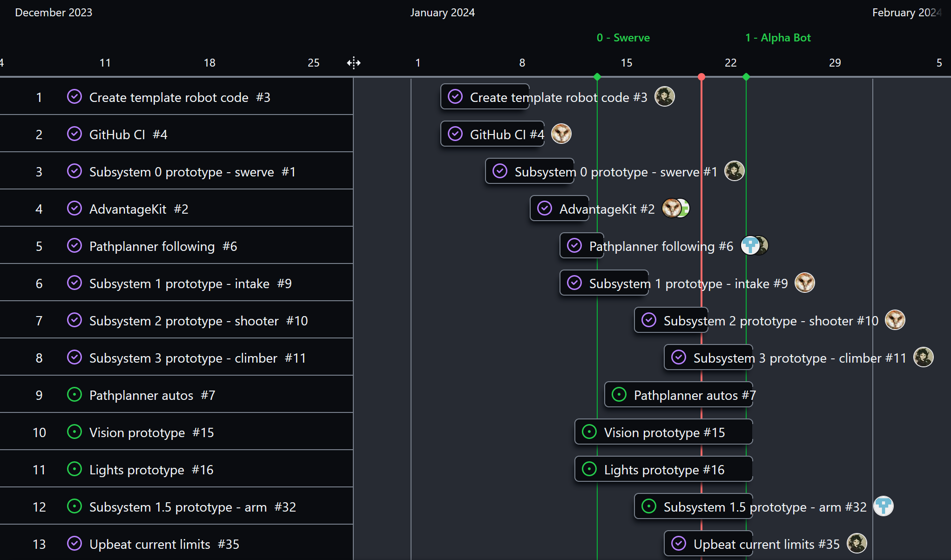This screenshot has width=951, height=560.
Task: Select the 1 - Alpha Bot milestone label
Action: pyautogui.click(x=778, y=38)
